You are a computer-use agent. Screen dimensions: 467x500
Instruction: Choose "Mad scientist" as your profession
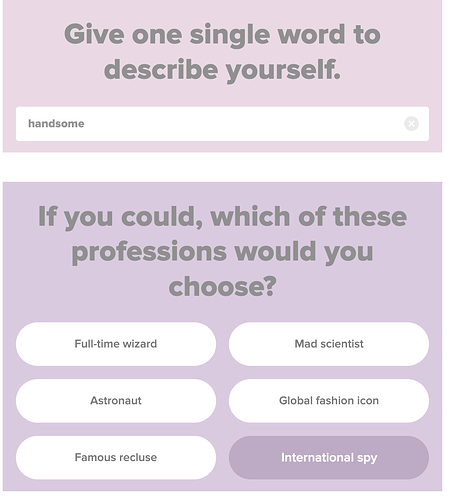[329, 344]
